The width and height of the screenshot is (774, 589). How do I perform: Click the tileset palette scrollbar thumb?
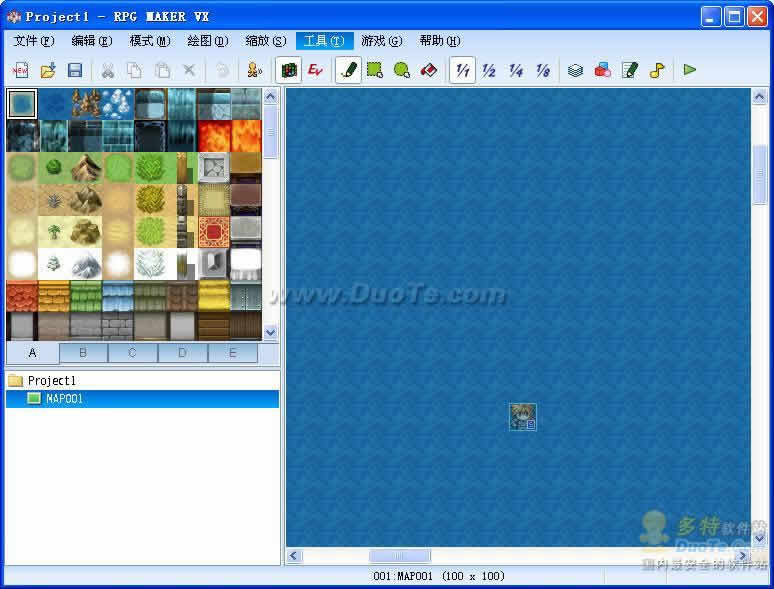coord(271,132)
